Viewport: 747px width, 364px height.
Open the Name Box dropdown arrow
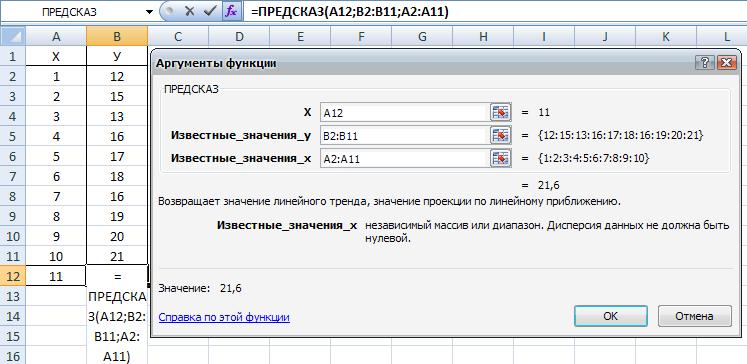click(150, 12)
